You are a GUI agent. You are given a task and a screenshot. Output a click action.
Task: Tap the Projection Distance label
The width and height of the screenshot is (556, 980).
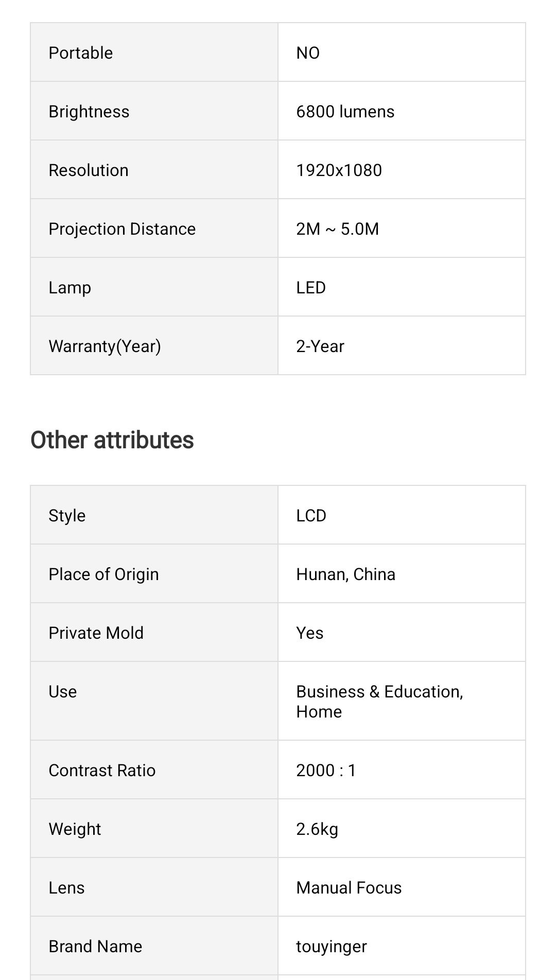[122, 229]
